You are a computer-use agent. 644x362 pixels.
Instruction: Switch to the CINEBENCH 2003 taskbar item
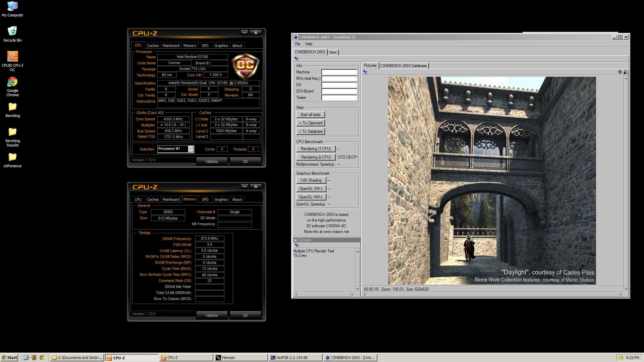pos(351,358)
